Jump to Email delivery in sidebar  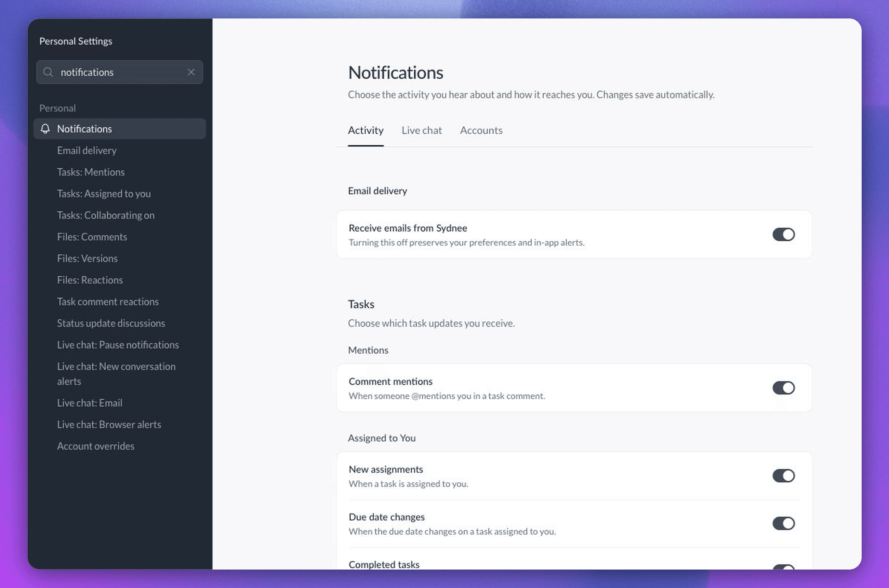[x=87, y=150]
